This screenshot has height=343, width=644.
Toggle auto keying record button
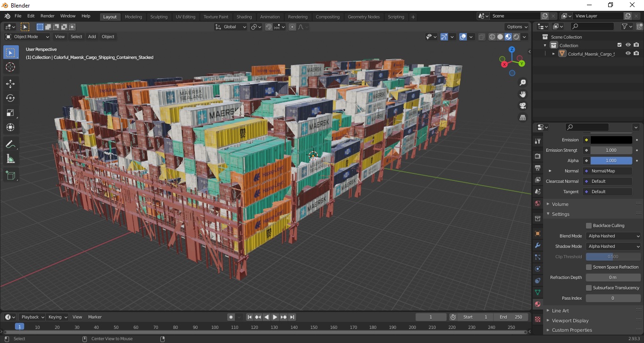[x=231, y=317]
